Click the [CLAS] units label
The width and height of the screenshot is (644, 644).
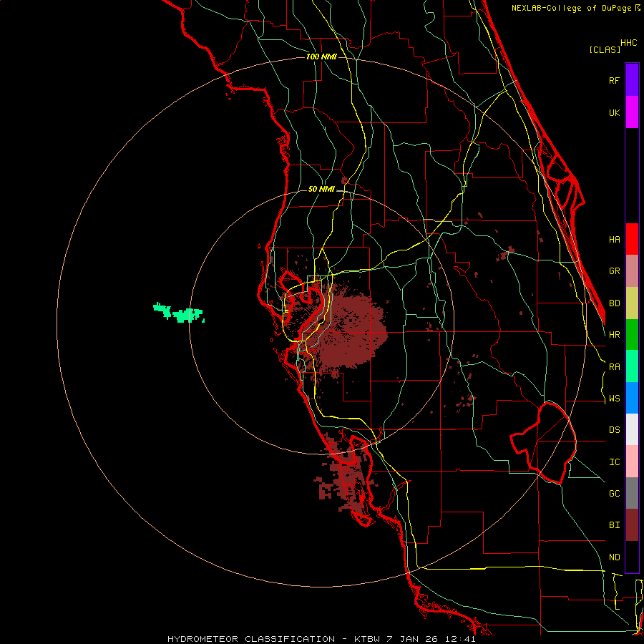(605, 49)
